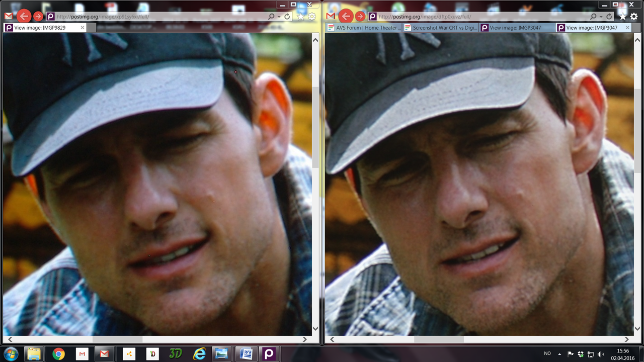
Task: Open Windows Explorer from the taskbar
Action: (x=34, y=354)
